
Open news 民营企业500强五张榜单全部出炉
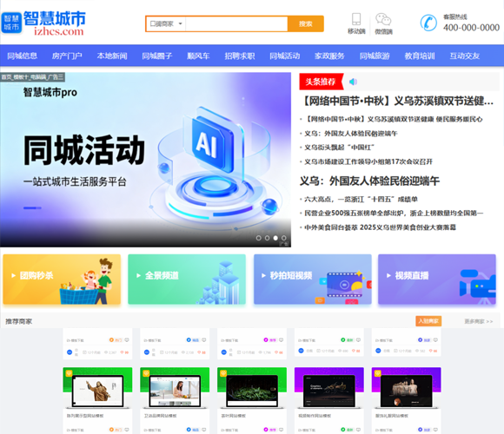coord(394,214)
